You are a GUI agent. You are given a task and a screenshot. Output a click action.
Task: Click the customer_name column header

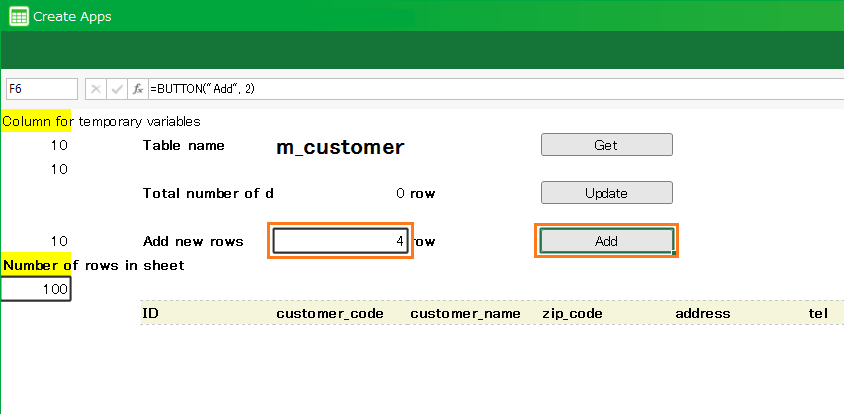tap(465, 314)
